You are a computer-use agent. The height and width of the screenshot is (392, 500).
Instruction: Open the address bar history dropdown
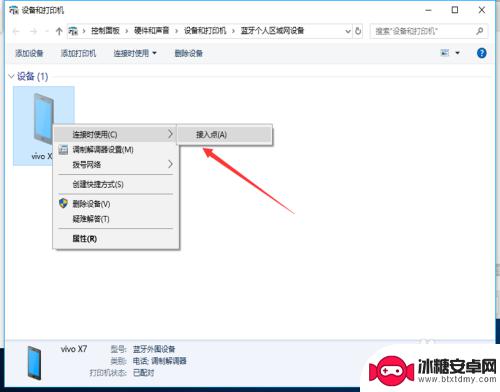pos(348,31)
